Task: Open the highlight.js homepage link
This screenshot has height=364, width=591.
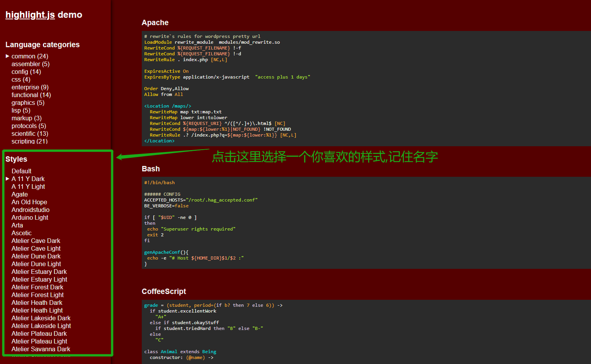Action: click(x=30, y=15)
